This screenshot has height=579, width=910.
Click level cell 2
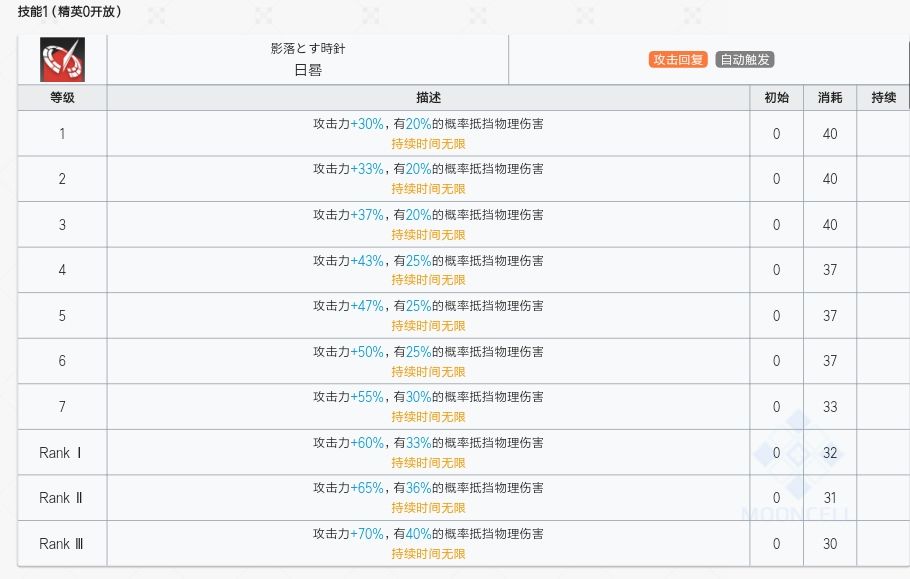(x=62, y=179)
